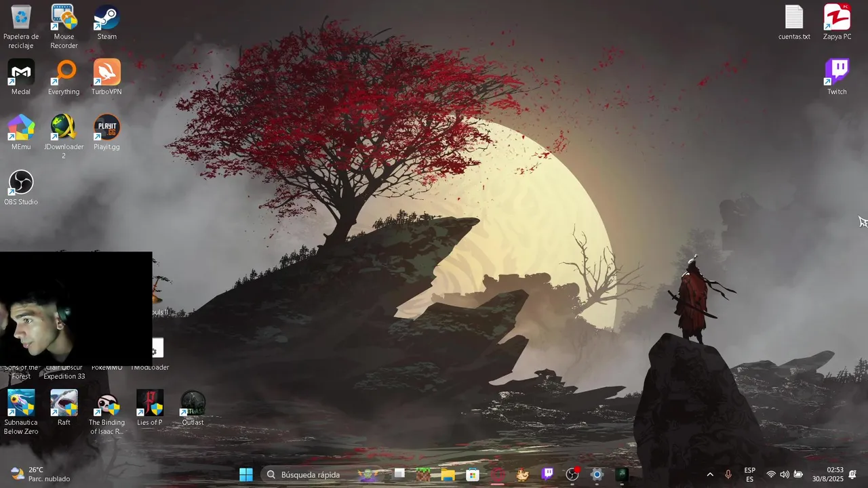Select the JDownloader 2 shortcut
Viewport: 868px width, 488px height.
[64, 137]
